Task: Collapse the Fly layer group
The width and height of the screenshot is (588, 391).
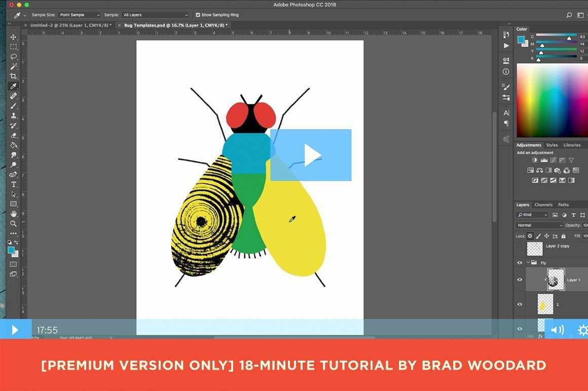Action: point(528,263)
